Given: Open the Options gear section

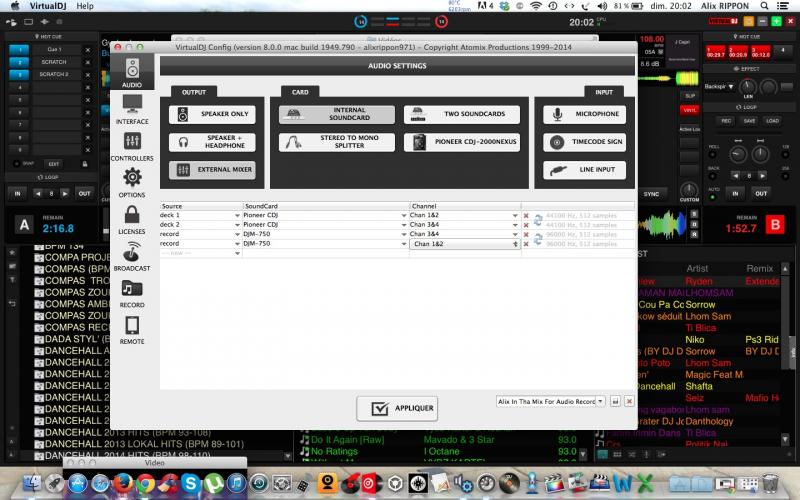Looking at the screenshot, I should (132, 183).
